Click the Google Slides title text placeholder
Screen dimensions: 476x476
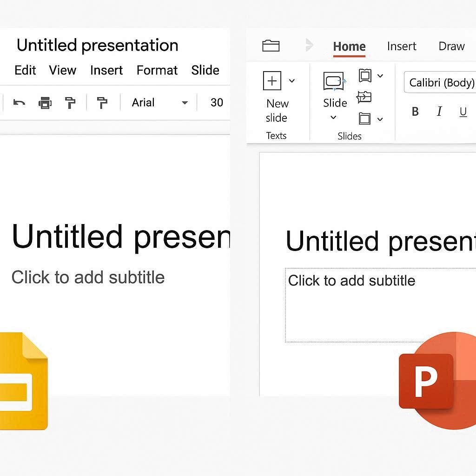pyautogui.click(x=121, y=238)
